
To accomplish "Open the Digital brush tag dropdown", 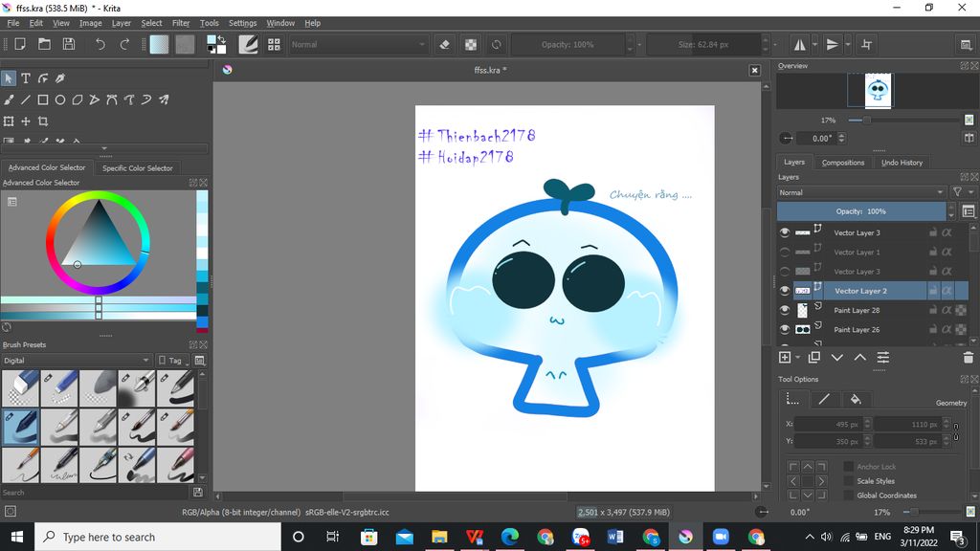I will [77, 361].
